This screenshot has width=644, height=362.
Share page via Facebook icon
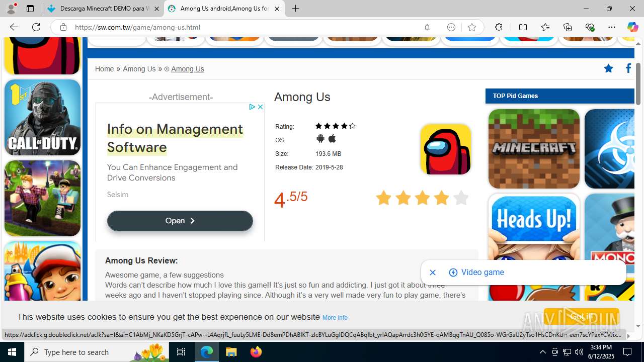[628, 68]
